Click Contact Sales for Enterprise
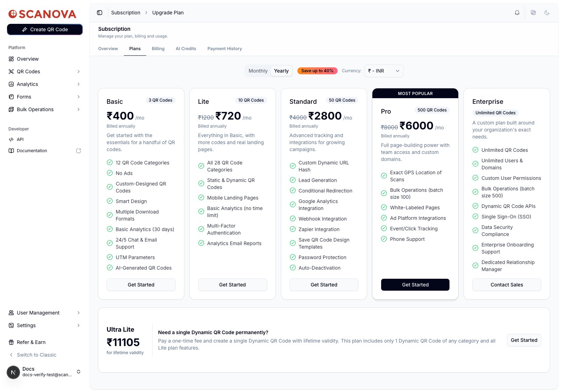Image resolution: width=561 pixels, height=392 pixels. (x=507, y=285)
